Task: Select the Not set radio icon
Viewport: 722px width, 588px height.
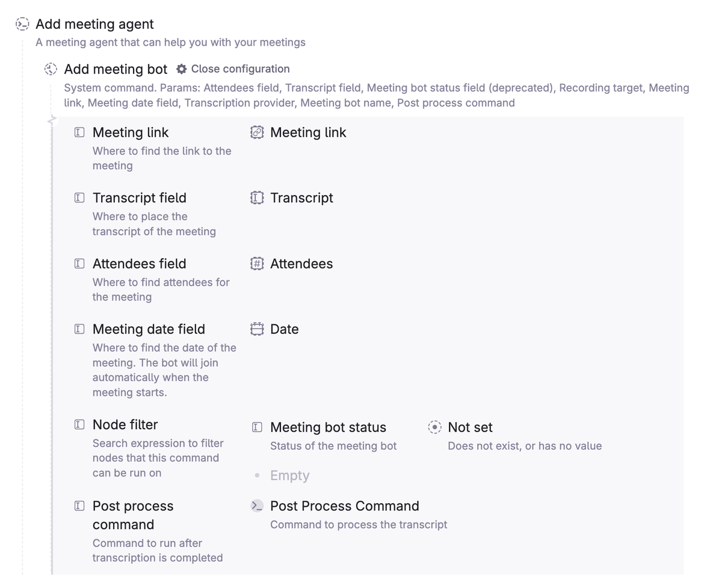Action: click(x=434, y=427)
